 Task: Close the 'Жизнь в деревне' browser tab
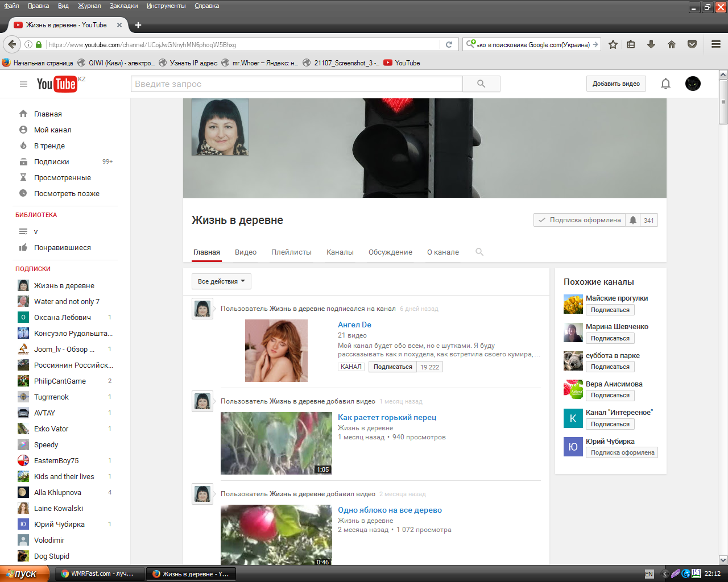[119, 25]
